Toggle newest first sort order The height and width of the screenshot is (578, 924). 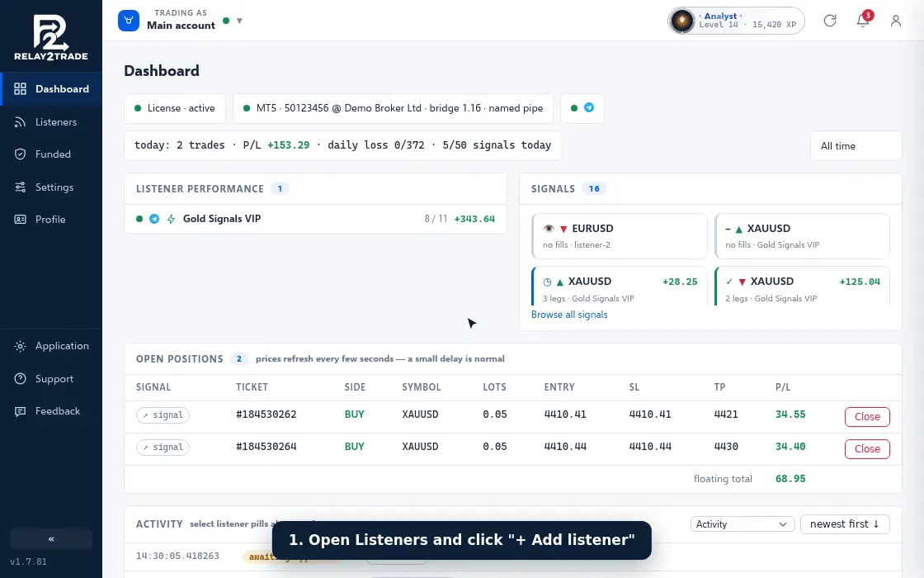click(x=845, y=524)
